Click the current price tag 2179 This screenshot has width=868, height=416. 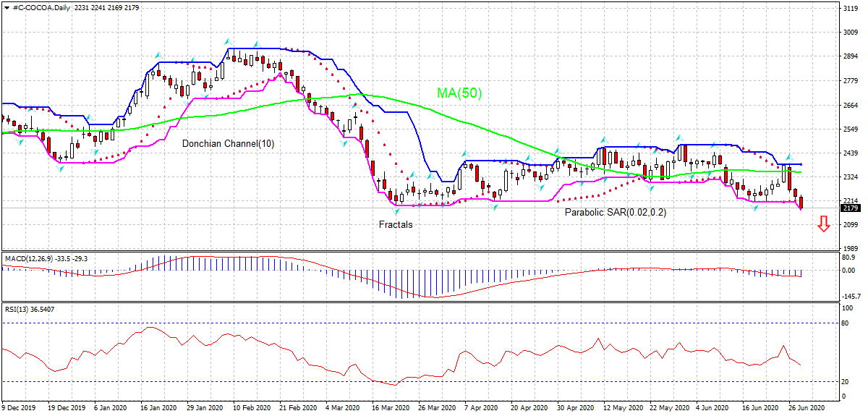click(851, 208)
